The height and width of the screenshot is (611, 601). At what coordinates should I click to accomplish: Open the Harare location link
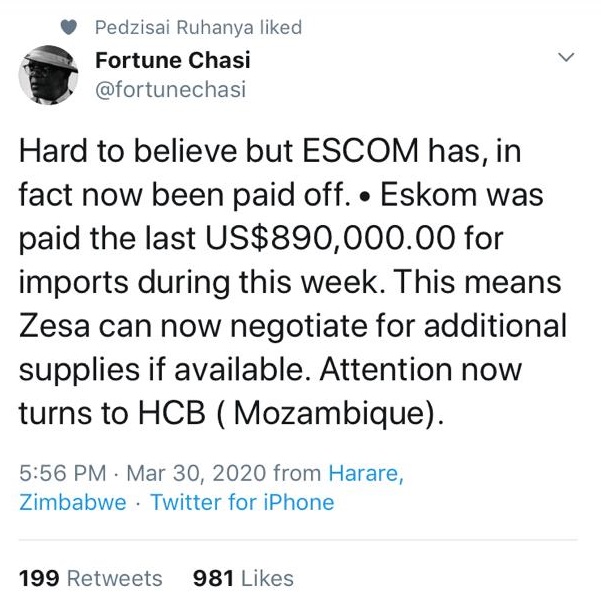click(366, 473)
